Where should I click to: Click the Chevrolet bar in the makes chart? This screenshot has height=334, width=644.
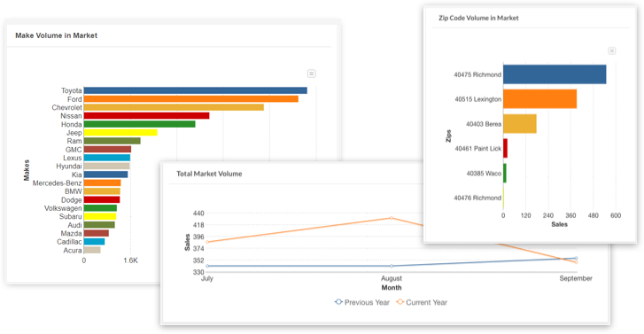click(x=174, y=107)
